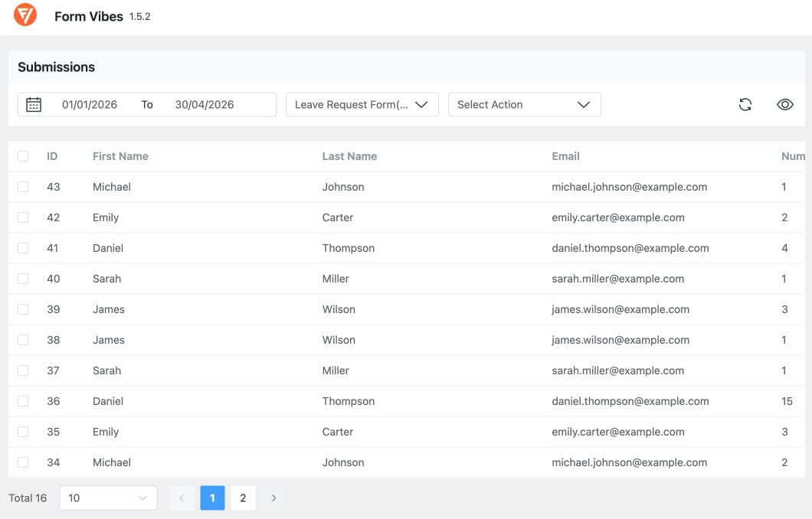
Task: Click email james.wilson@example.com in row 38
Action: point(620,340)
